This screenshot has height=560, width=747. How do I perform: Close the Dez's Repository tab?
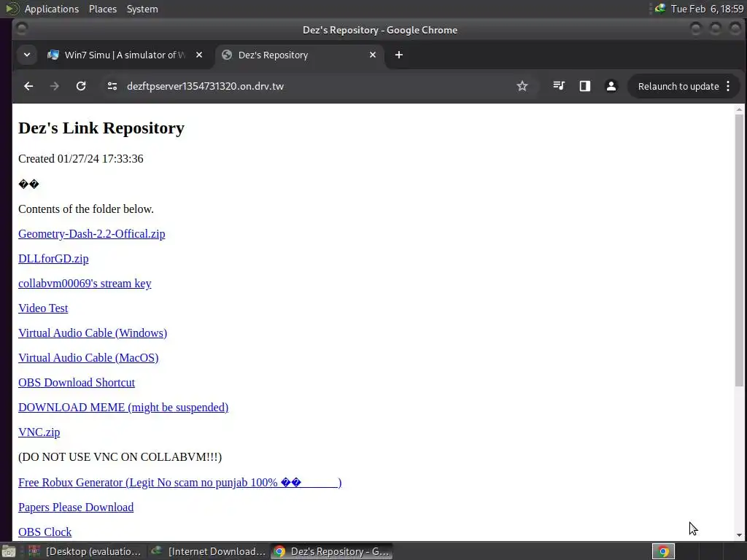(373, 55)
